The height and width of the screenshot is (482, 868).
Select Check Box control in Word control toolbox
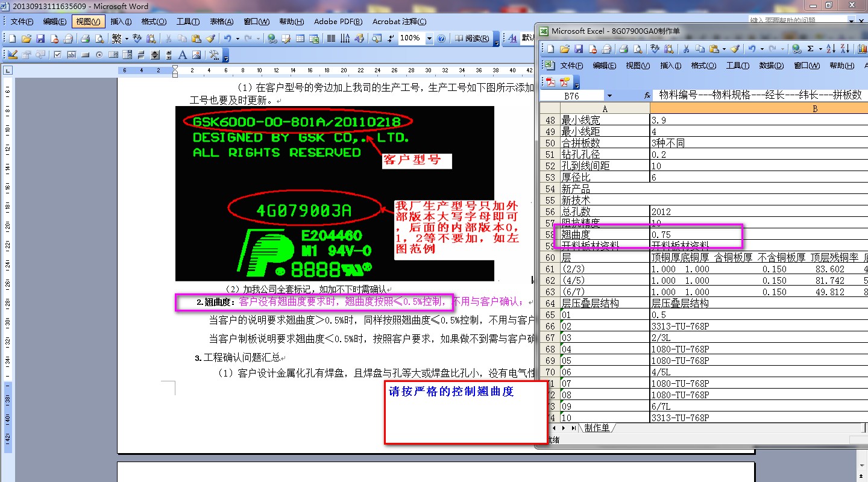tap(57, 55)
